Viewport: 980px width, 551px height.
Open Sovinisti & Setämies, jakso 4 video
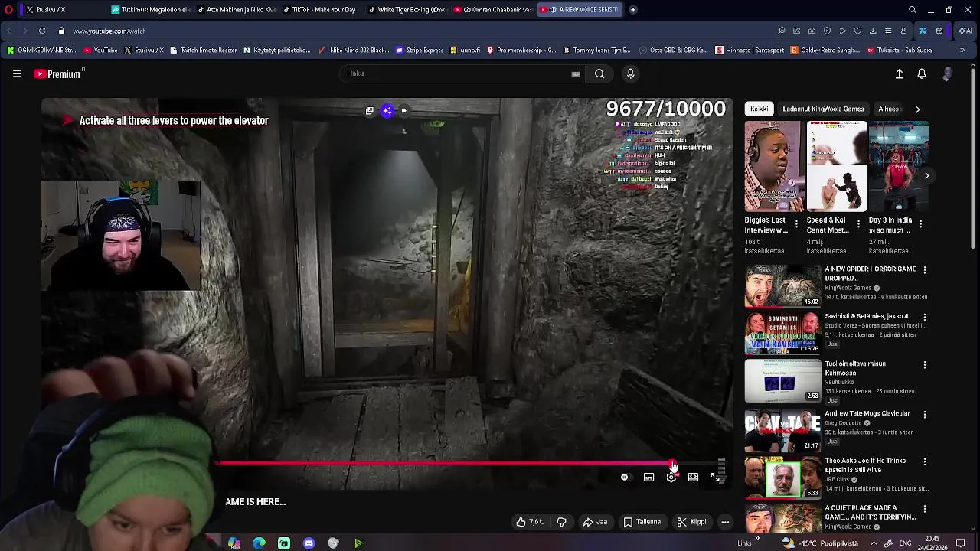click(782, 332)
